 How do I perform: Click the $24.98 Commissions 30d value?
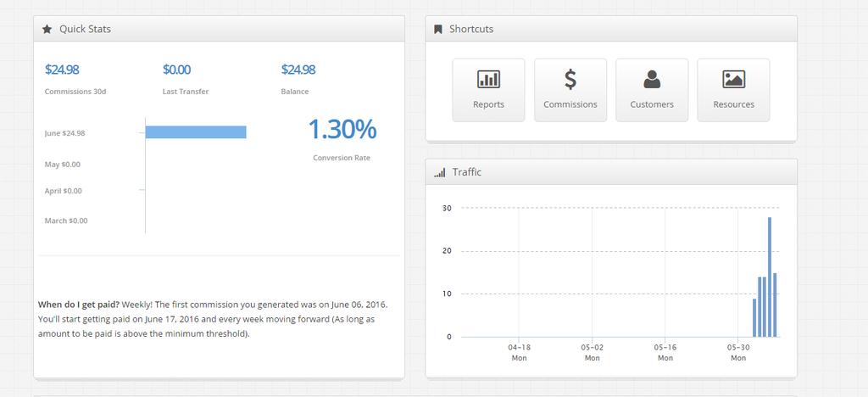click(61, 70)
